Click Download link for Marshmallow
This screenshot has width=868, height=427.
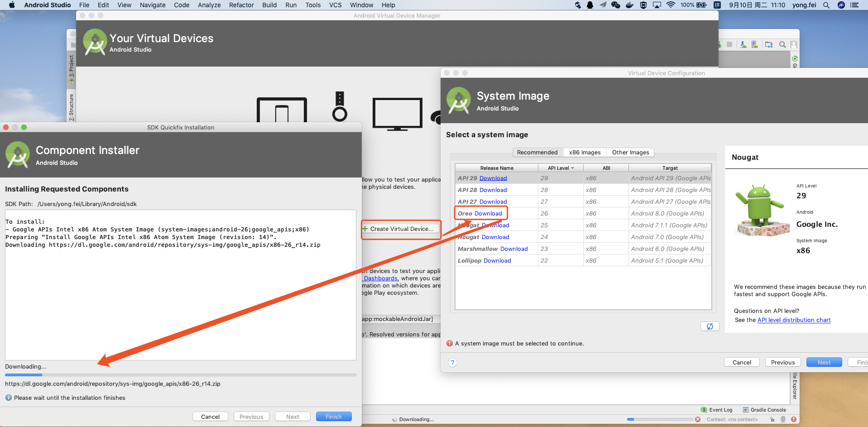[x=514, y=249]
